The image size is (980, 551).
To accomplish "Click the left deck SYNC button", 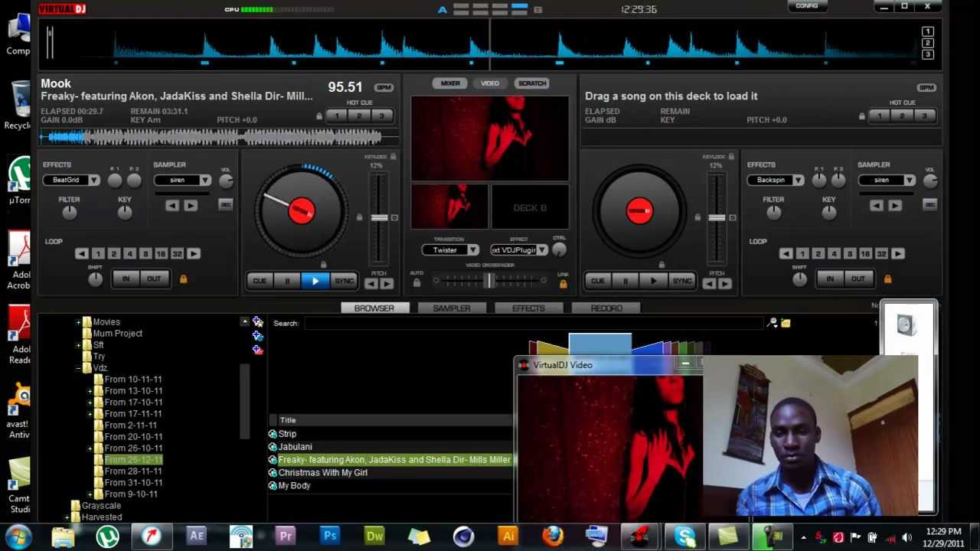I will point(344,281).
